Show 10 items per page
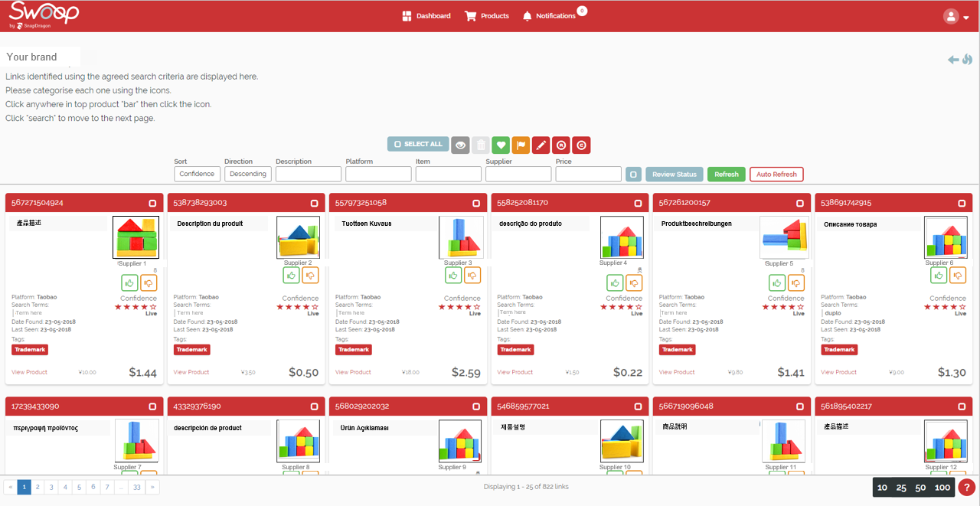This screenshot has height=506, width=980. [x=882, y=488]
